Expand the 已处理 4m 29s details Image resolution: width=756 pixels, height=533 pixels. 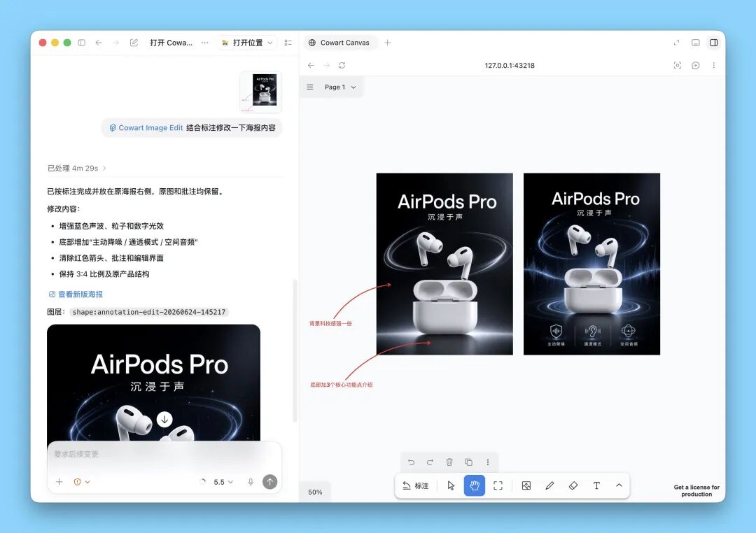point(77,168)
